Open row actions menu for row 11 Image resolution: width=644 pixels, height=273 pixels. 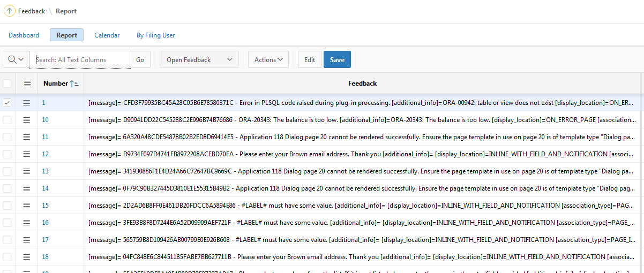(27, 137)
